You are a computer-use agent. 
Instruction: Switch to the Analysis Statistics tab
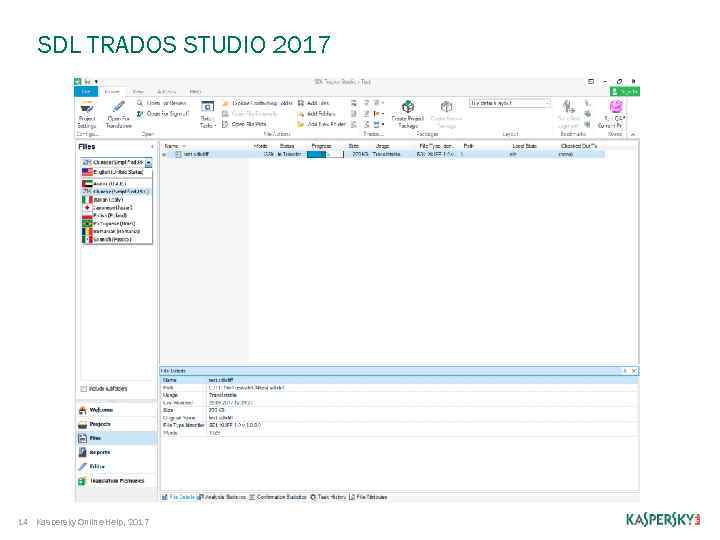click(222, 497)
